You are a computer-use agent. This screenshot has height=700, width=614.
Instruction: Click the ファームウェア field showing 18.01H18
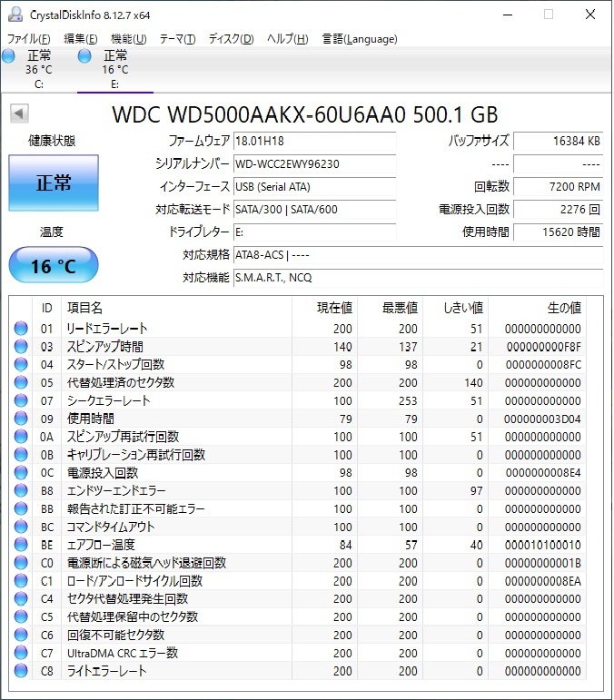click(315, 141)
